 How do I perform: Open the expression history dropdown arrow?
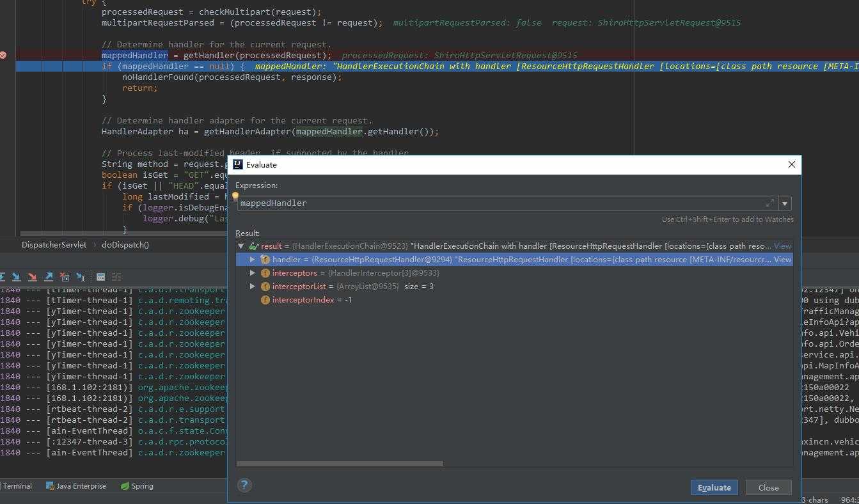785,203
